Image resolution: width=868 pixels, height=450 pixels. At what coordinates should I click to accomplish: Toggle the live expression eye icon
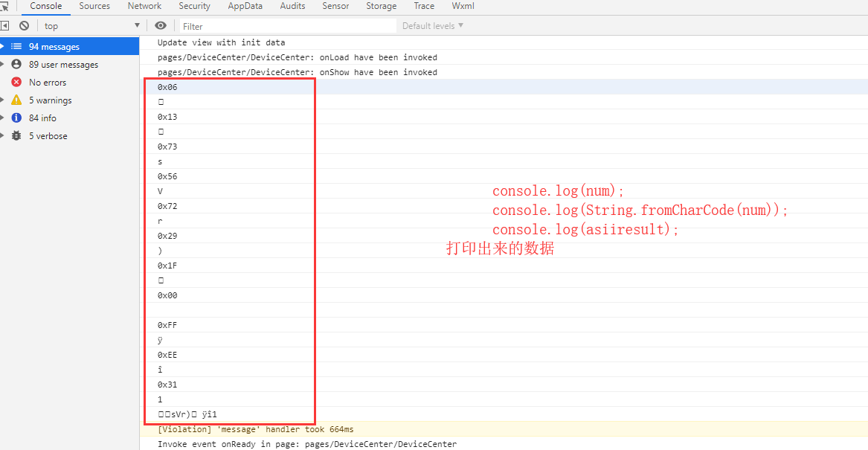point(161,25)
